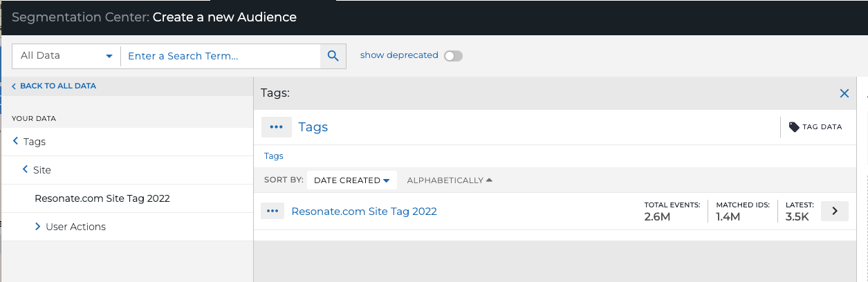
Task: Click the Matched IDs 1.4M value
Action: (x=728, y=217)
